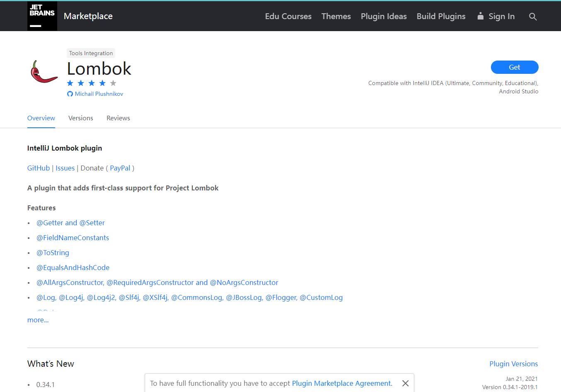Switch to the Versions tab

pos(80,118)
